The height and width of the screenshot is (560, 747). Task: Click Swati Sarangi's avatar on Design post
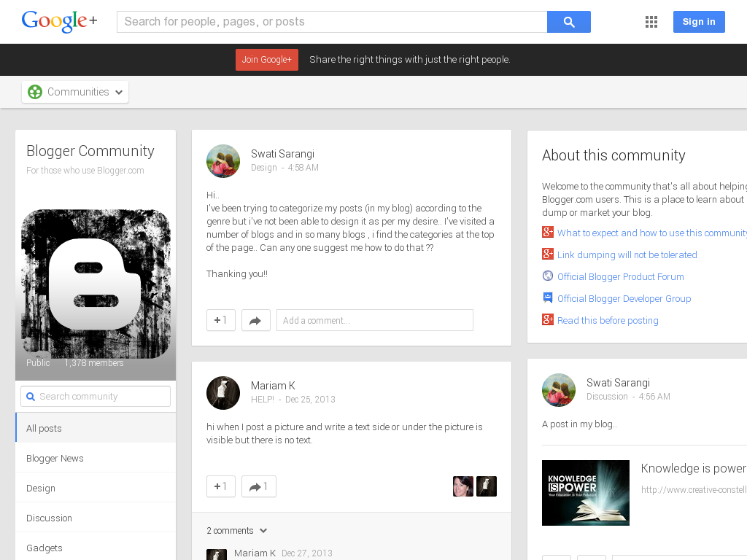click(x=223, y=161)
